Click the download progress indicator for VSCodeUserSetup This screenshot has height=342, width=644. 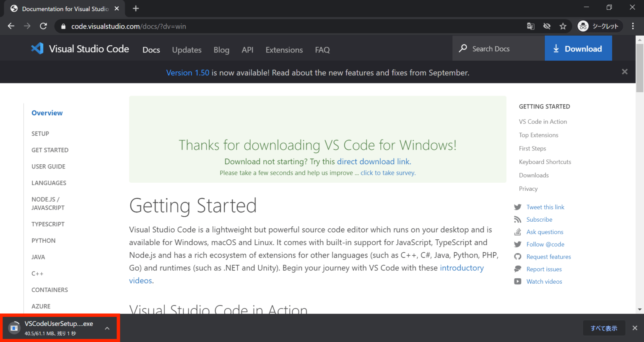pos(14,327)
